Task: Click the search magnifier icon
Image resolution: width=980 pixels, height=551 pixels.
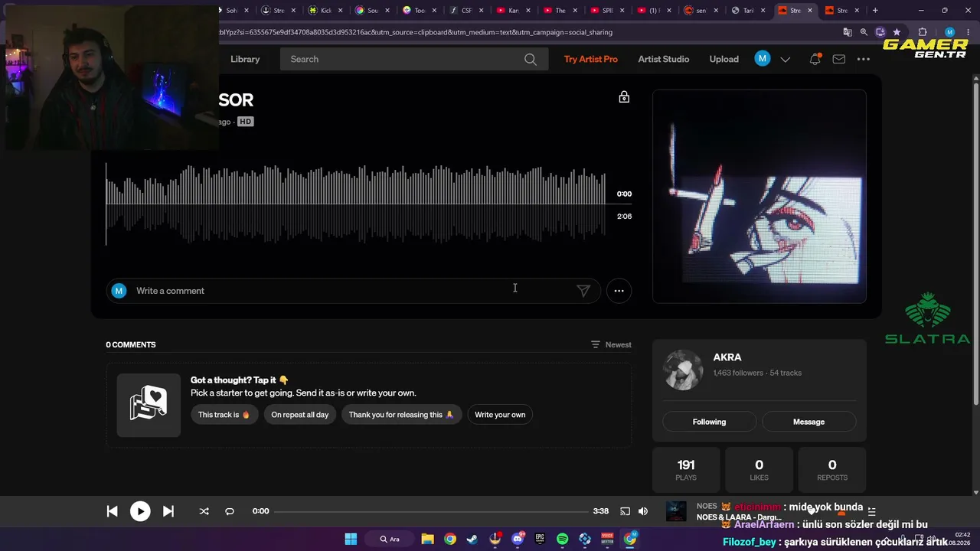Action: pos(531,60)
